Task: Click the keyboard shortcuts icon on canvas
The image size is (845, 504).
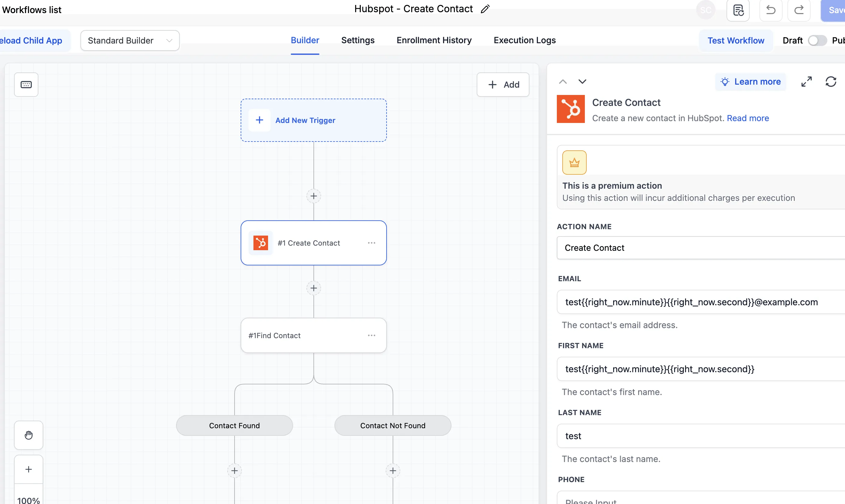Action: 26,85
